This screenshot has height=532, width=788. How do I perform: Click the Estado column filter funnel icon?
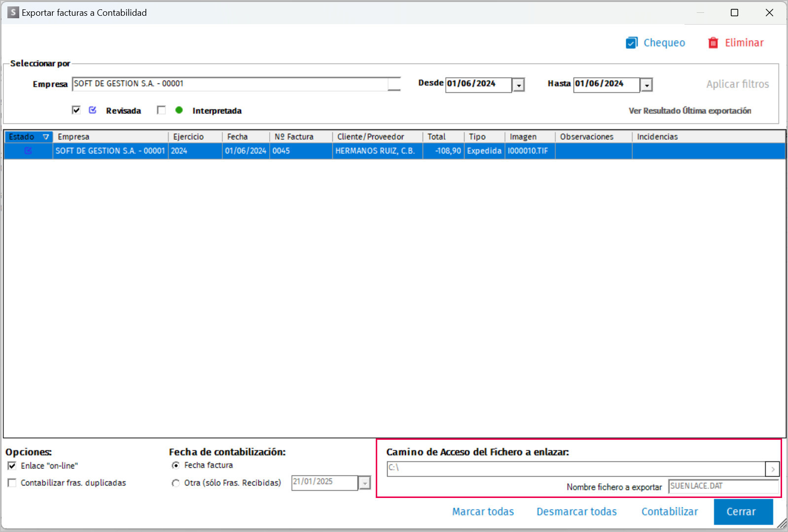pyautogui.click(x=46, y=137)
